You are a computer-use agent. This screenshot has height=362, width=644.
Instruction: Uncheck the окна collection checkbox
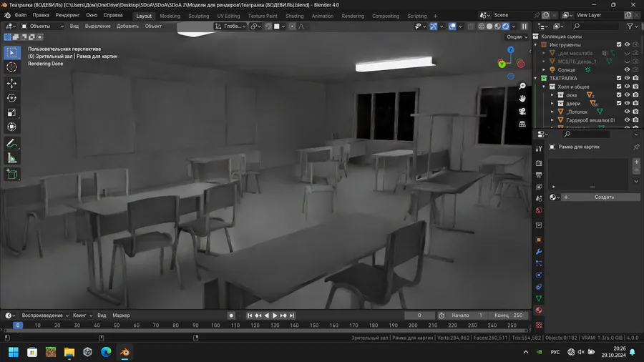point(619,95)
